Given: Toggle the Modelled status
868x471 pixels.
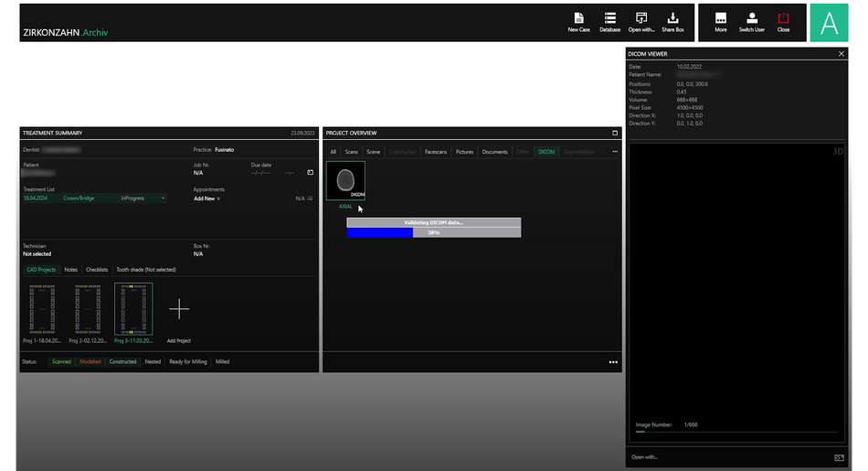Looking at the screenshot, I should click(90, 361).
